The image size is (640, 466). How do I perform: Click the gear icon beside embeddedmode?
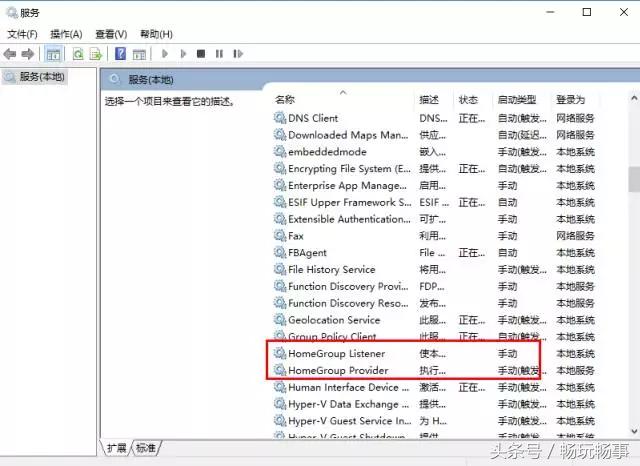tap(280, 151)
